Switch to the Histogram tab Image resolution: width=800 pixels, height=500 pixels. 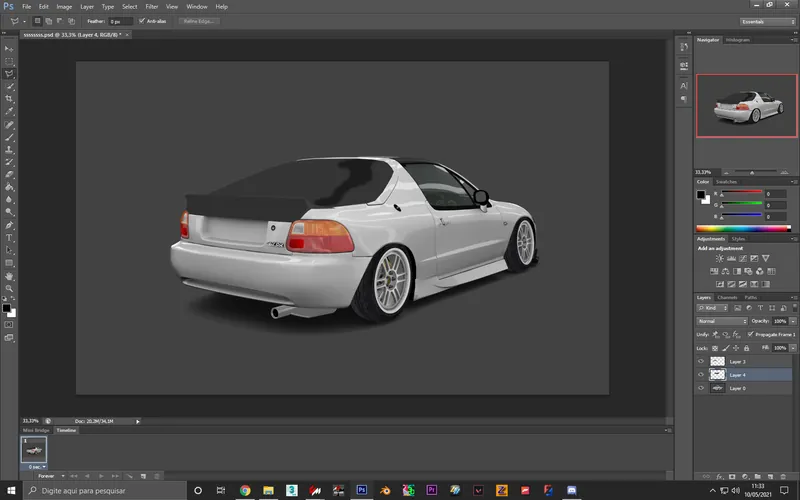(x=737, y=40)
